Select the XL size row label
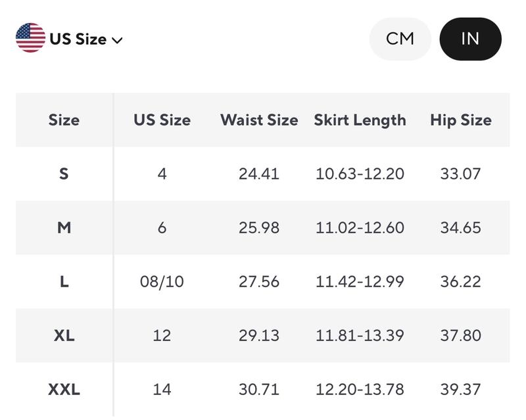 click(64, 335)
